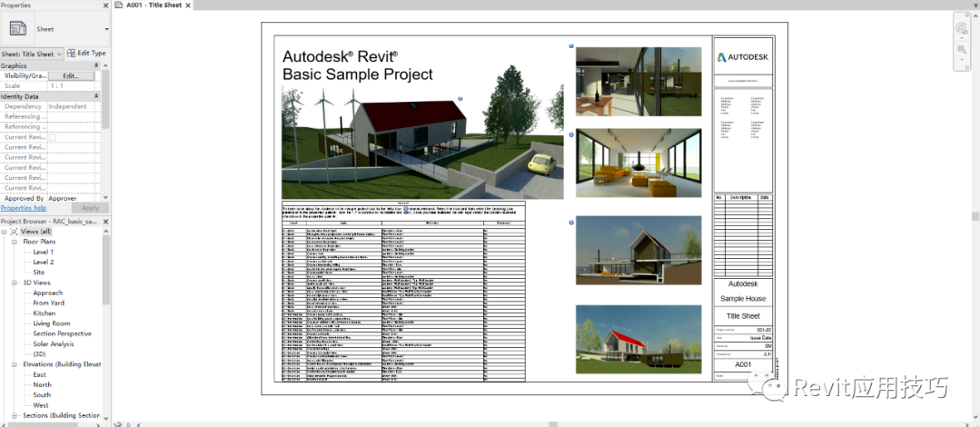The height and width of the screenshot is (427, 980).
Task: Select Level 1 floor plan
Action: [43, 252]
